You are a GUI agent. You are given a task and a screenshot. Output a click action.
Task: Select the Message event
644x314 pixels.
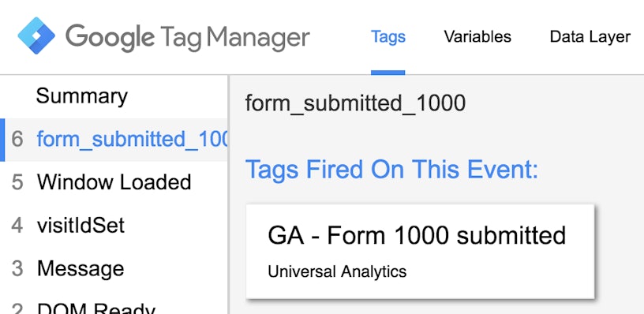pyautogui.click(x=80, y=268)
